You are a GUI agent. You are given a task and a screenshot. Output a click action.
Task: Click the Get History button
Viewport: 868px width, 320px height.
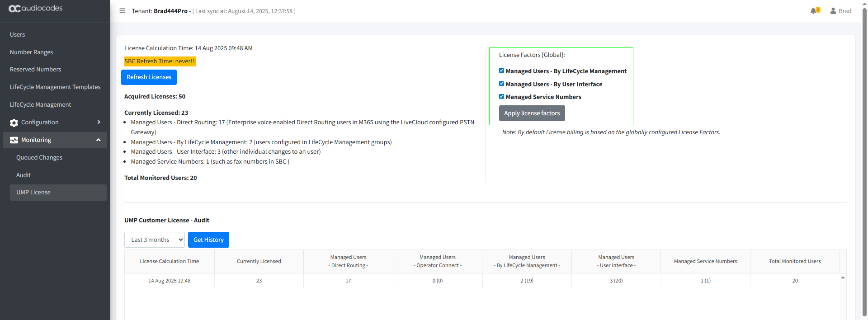click(208, 240)
